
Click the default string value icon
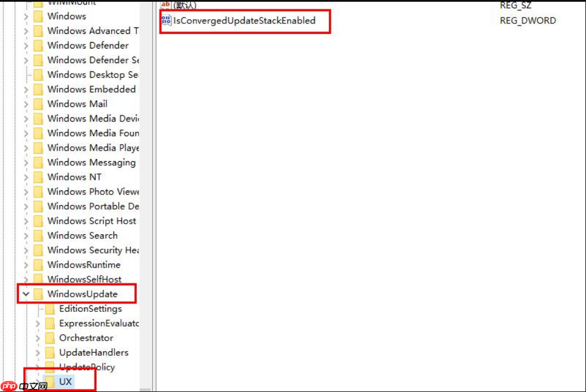pyautogui.click(x=166, y=5)
